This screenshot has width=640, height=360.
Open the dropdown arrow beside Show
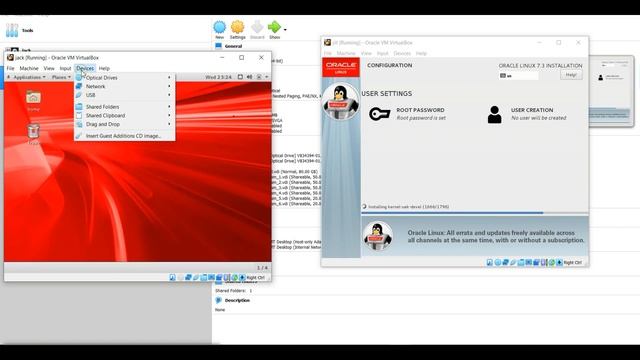285,30
